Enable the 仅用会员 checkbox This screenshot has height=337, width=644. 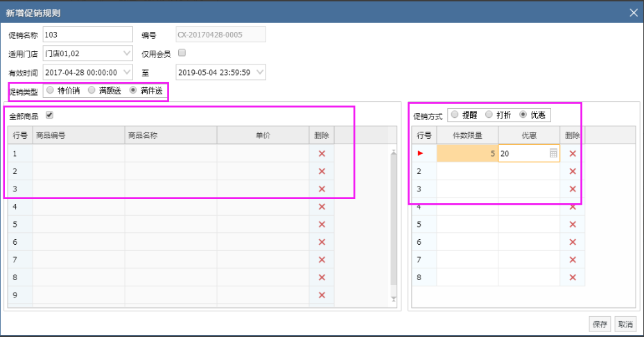pyautogui.click(x=182, y=53)
